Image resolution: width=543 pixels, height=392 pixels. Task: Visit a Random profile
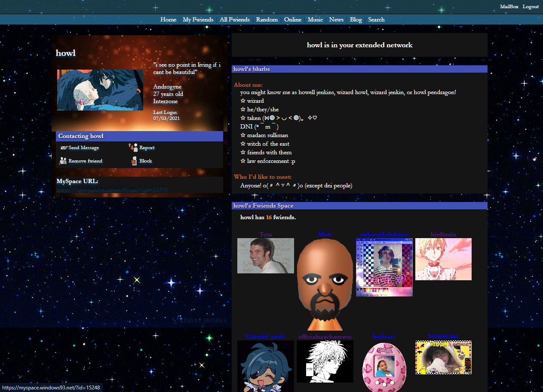pyautogui.click(x=267, y=20)
